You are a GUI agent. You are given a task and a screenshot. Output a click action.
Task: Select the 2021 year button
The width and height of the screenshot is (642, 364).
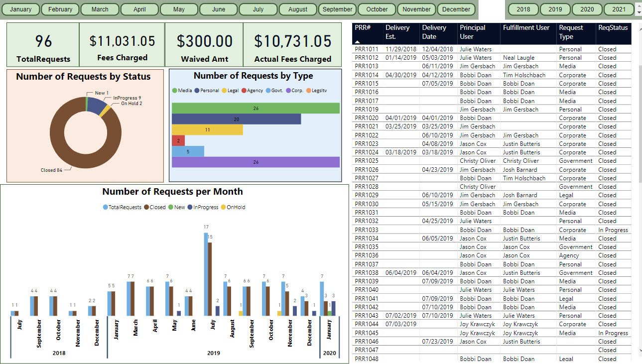coord(619,9)
